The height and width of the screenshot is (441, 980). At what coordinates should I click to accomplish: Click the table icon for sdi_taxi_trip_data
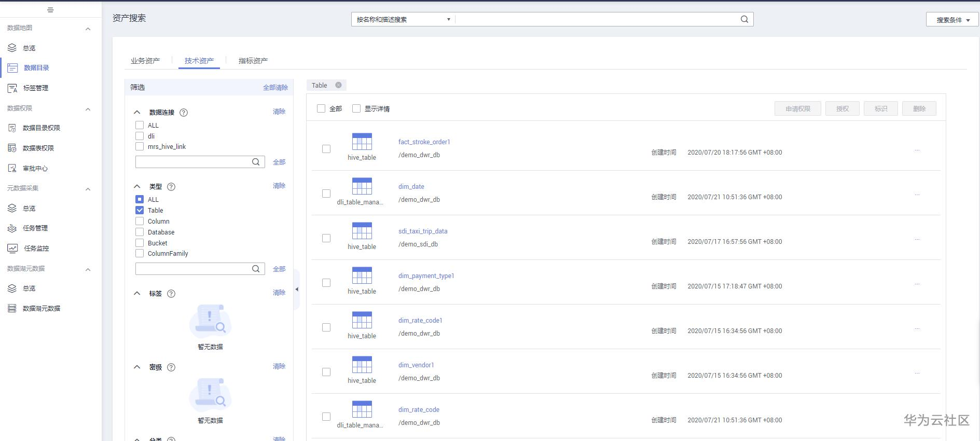pos(362,231)
